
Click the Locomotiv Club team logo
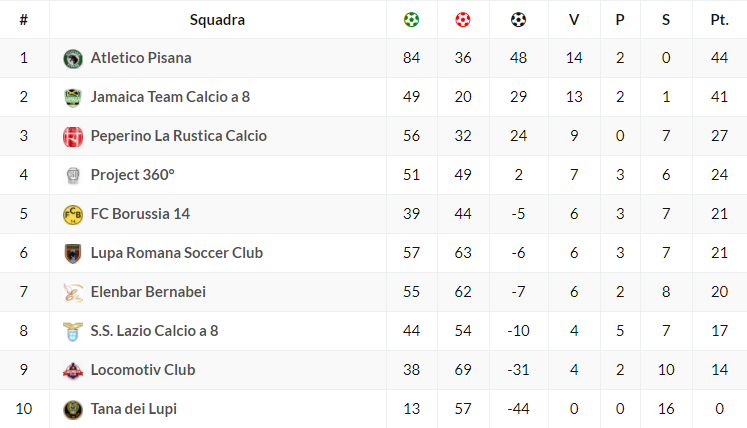pyautogui.click(x=72, y=370)
